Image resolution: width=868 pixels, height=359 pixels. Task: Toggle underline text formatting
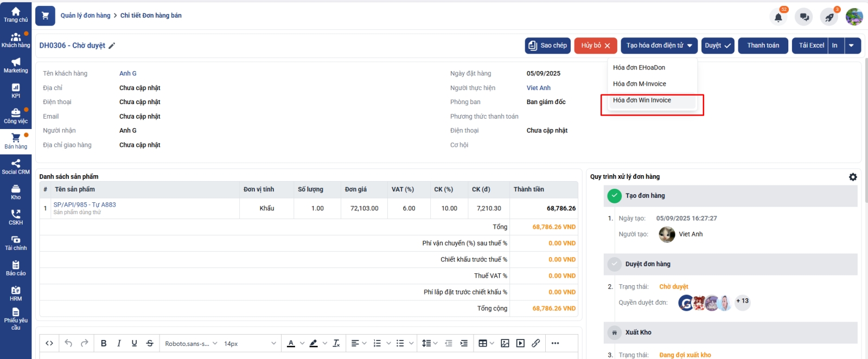click(x=134, y=343)
